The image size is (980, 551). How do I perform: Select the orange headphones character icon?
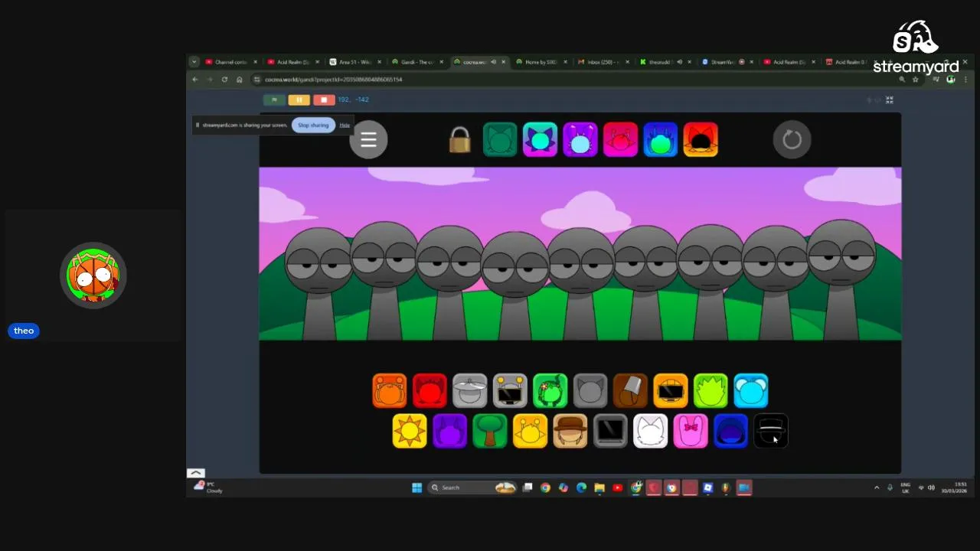tap(390, 390)
